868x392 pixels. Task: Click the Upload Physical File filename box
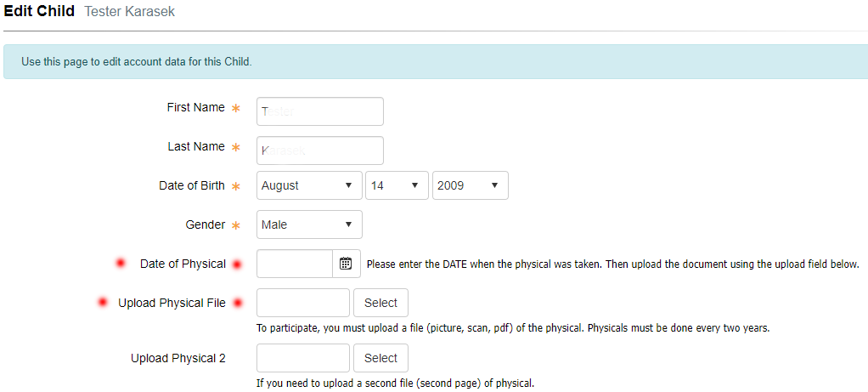tap(303, 303)
